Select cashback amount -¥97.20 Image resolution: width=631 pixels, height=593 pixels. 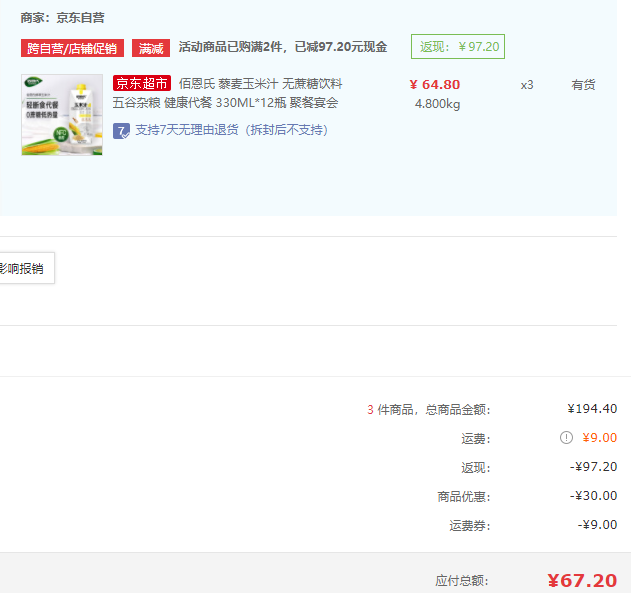pos(593,467)
